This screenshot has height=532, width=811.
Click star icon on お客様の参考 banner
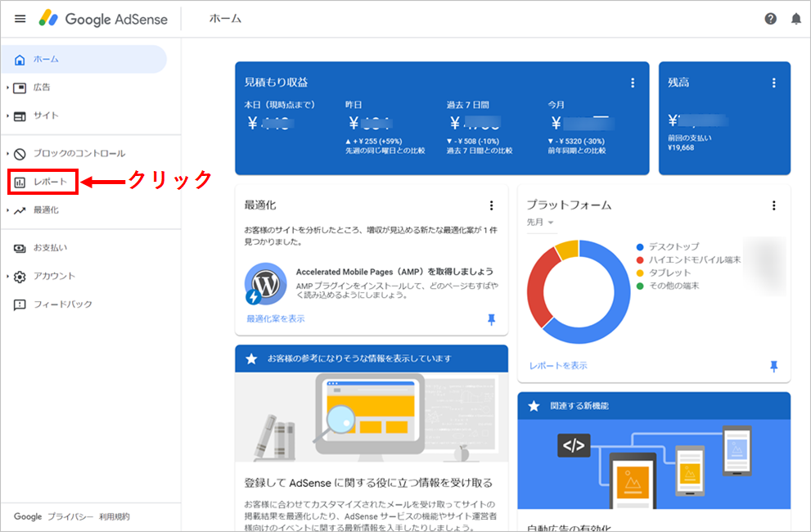[251, 358]
